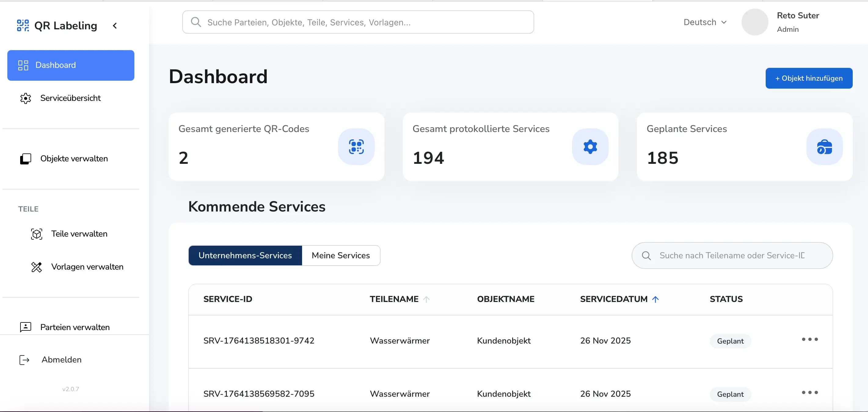
Task: Click the Geplante Services briefcase icon
Action: (824, 147)
